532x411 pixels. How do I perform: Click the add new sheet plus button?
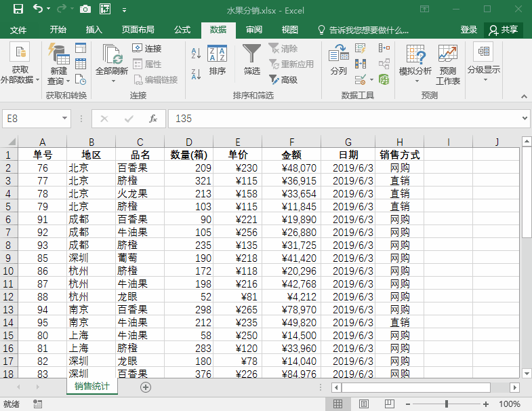tap(145, 387)
